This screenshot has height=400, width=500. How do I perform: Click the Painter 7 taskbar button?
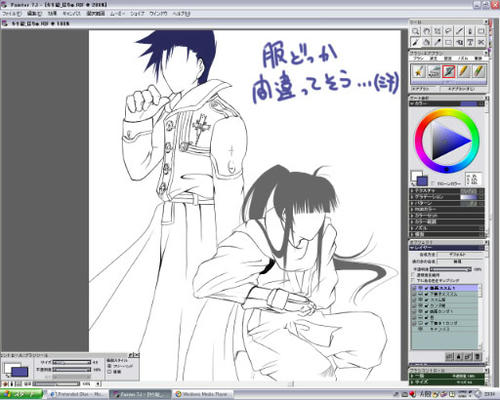point(141,394)
